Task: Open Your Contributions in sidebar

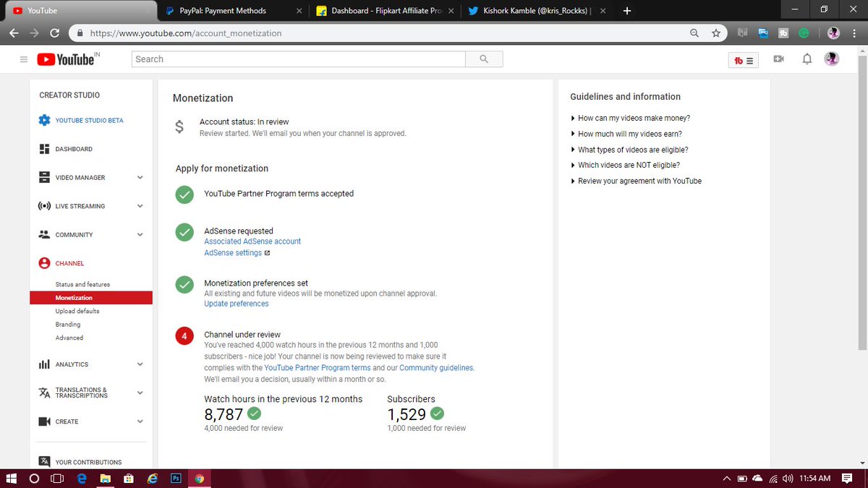Action: point(80,462)
